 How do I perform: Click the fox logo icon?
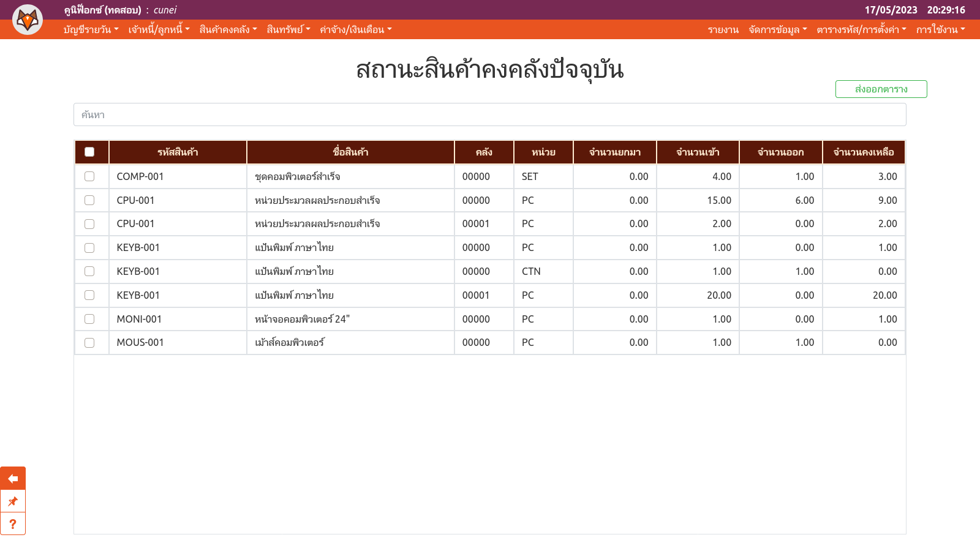28,20
